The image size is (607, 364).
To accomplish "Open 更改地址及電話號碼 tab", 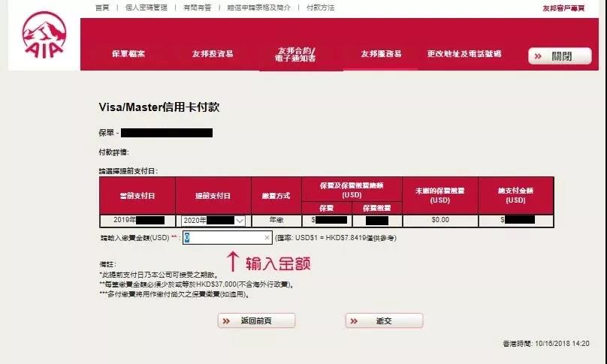I will coord(464,54).
